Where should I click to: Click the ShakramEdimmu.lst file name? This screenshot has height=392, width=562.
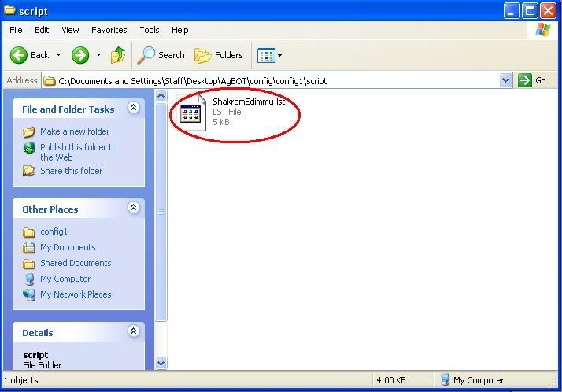[249, 102]
